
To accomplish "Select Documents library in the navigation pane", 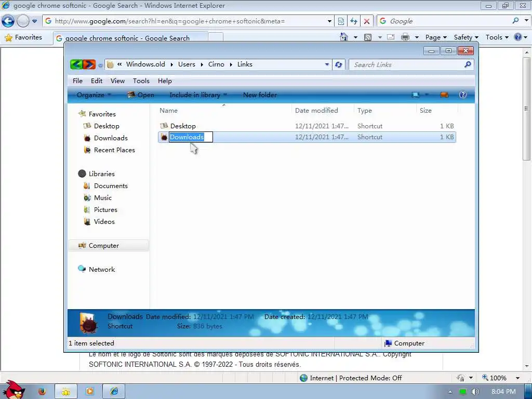I will pyautogui.click(x=111, y=186).
